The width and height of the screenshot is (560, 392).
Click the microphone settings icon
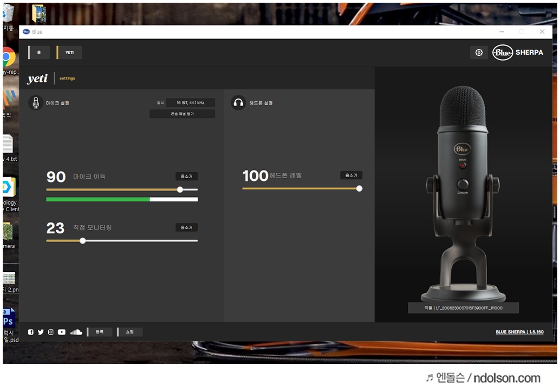coord(36,103)
